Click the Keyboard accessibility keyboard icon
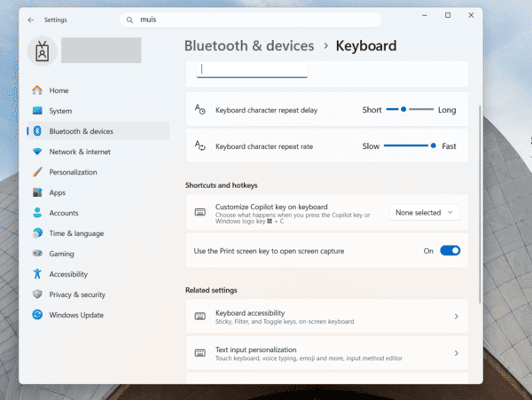 200,317
